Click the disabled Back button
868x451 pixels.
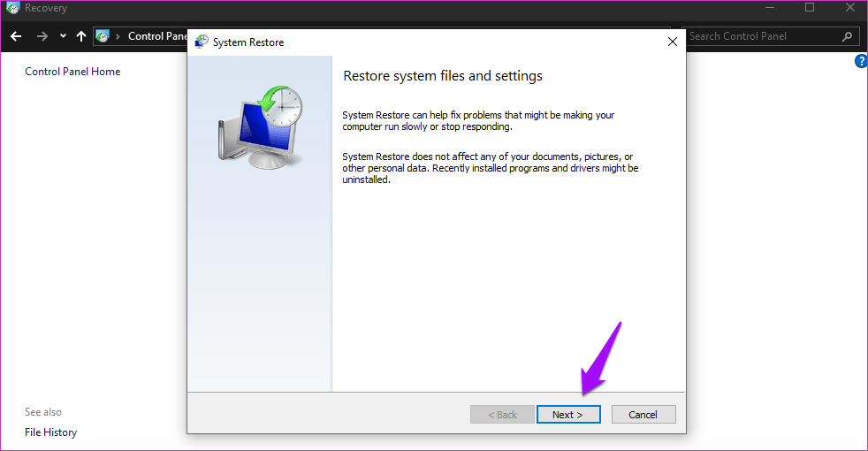(x=502, y=415)
